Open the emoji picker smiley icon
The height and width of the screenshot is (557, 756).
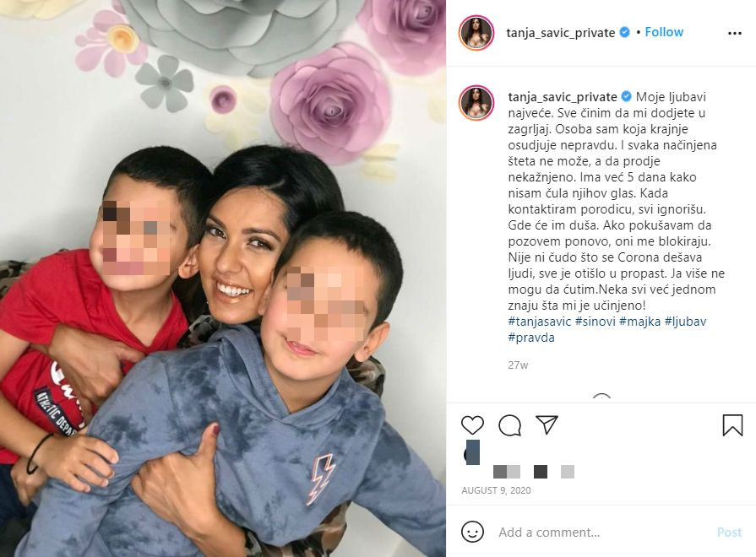click(x=472, y=532)
